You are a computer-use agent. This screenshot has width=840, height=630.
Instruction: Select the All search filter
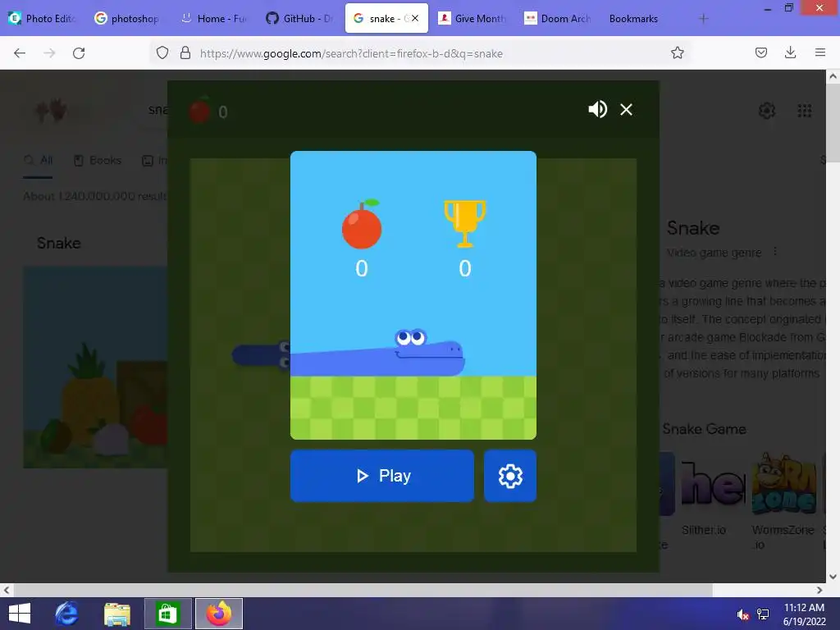coord(39,160)
